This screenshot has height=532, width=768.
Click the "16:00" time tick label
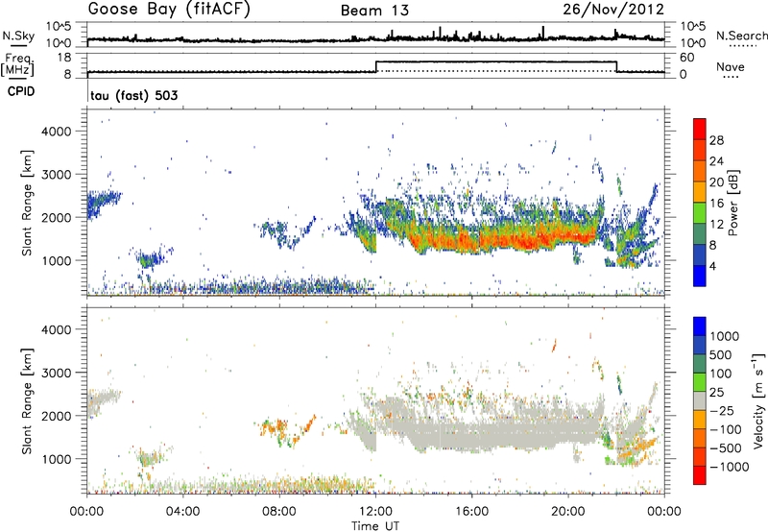471,512
